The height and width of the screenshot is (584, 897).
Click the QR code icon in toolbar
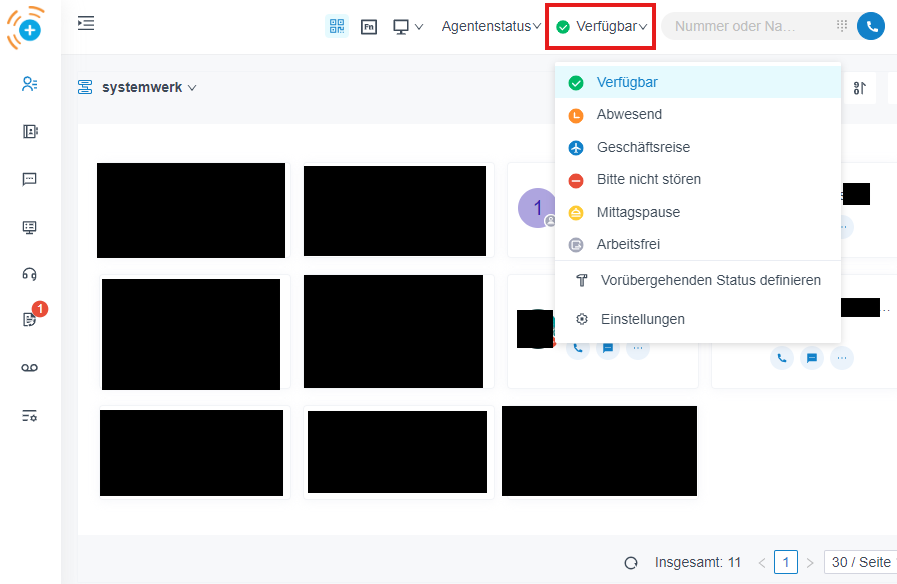(x=337, y=27)
